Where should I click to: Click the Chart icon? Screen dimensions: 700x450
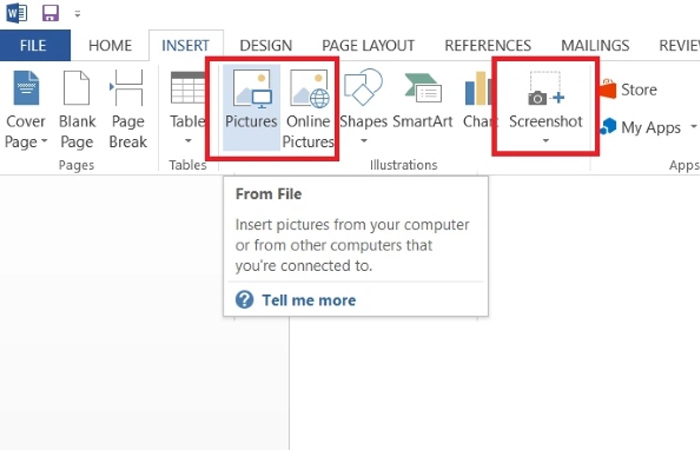(478, 88)
